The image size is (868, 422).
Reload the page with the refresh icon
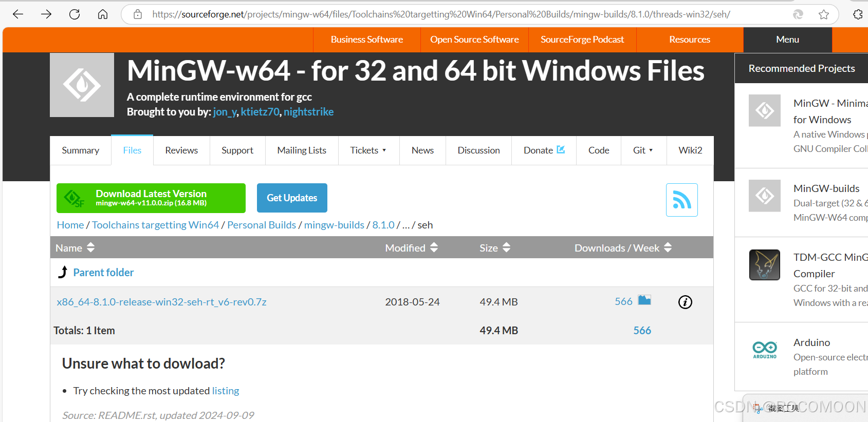75,14
